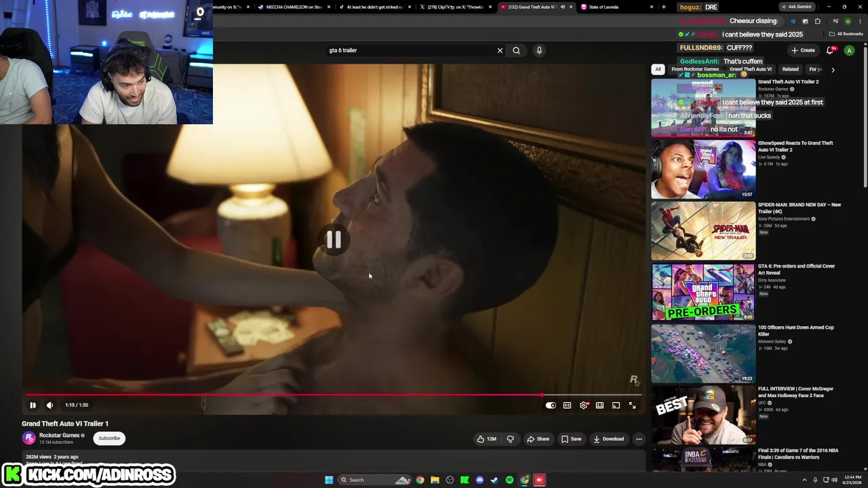Open NBA Finals Game 7 video title
Viewport: 868px width, 488px height.
pyautogui.click(x=798, y=453)
